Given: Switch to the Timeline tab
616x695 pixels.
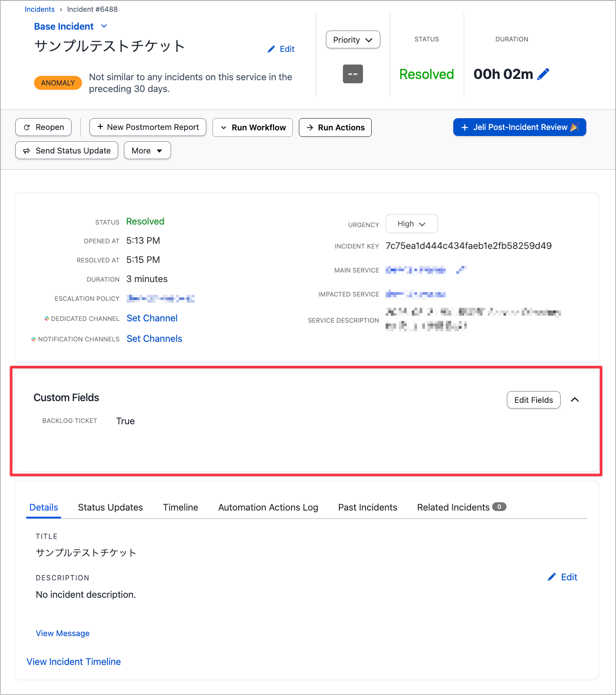Looking at the screenshot, I should [x=181, y=508].
